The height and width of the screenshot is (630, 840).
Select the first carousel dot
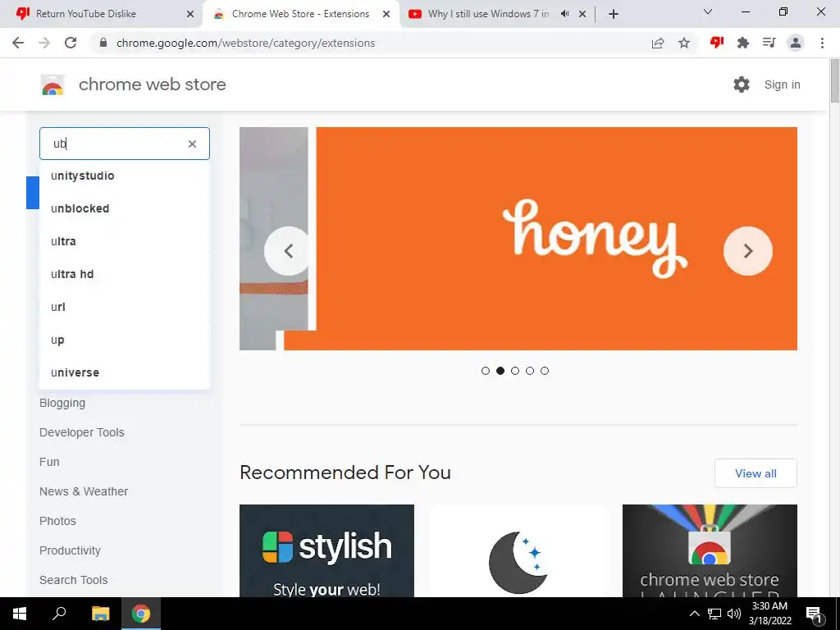pyautogui.click(x=486, y=371)
